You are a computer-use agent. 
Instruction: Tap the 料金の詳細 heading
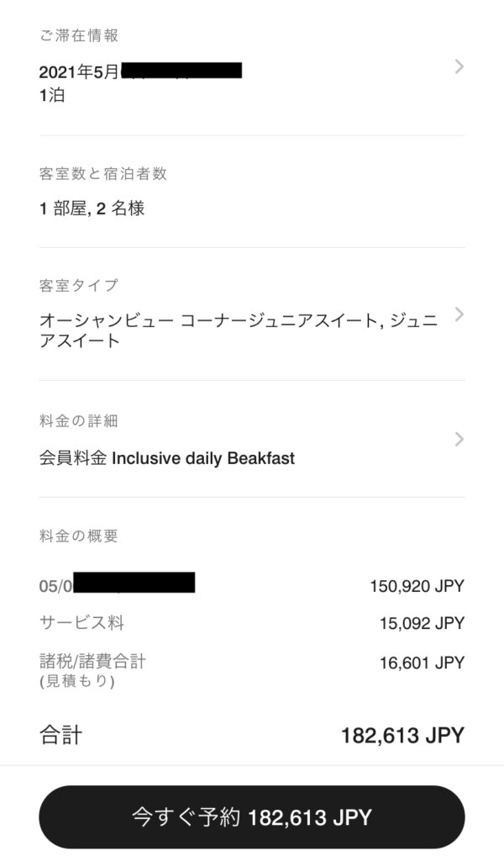tap(78, 420)
